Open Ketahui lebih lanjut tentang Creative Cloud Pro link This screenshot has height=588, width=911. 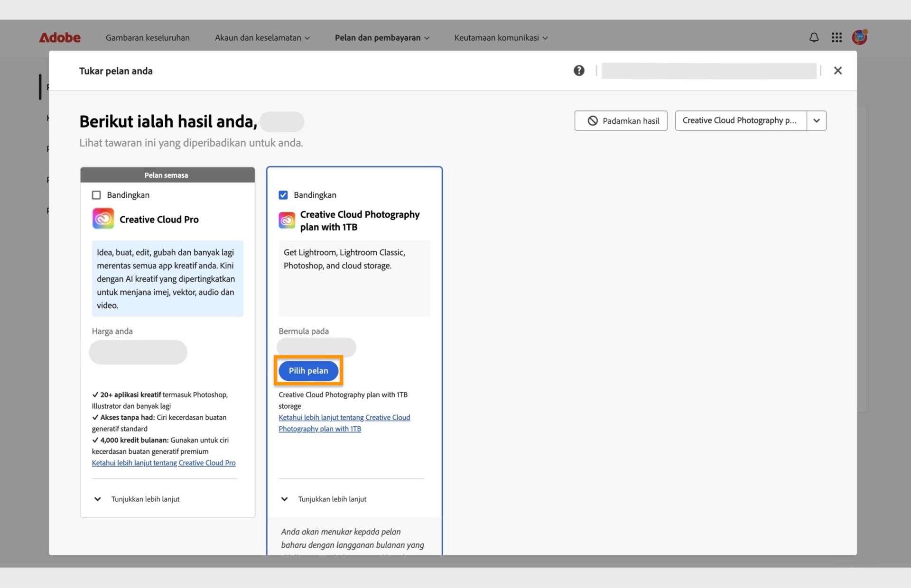164,463
